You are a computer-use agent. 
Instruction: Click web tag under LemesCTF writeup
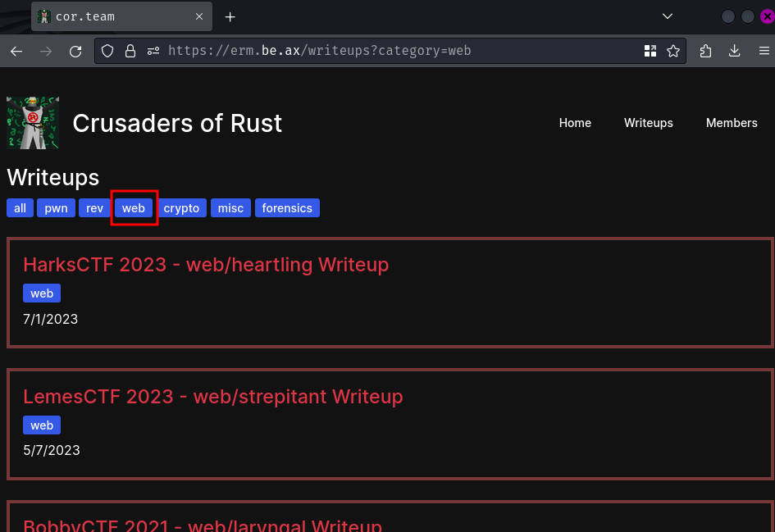click(42, 425)
